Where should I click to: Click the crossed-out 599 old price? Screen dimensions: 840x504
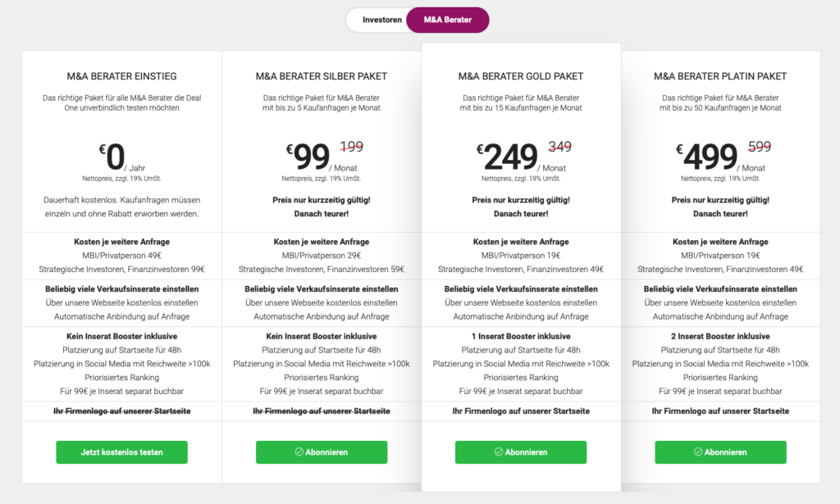pos(760,146)
